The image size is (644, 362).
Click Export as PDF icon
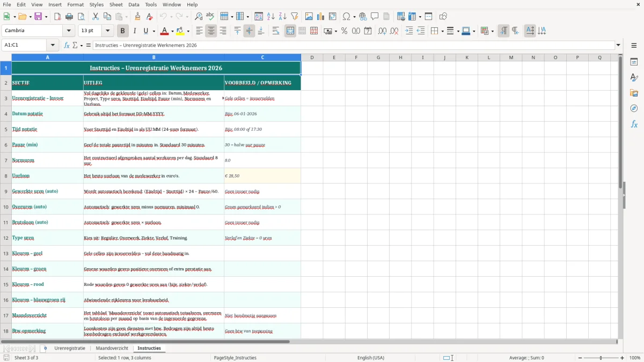57,17
